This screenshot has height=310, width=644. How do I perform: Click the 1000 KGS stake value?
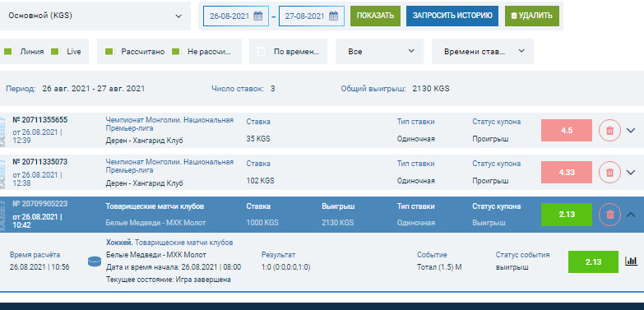262,223
